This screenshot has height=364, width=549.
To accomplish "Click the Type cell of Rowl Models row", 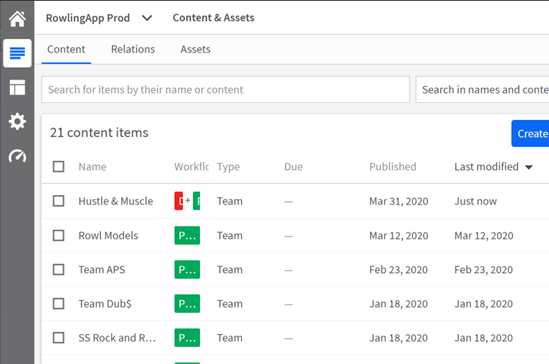I will pos(230,236).
